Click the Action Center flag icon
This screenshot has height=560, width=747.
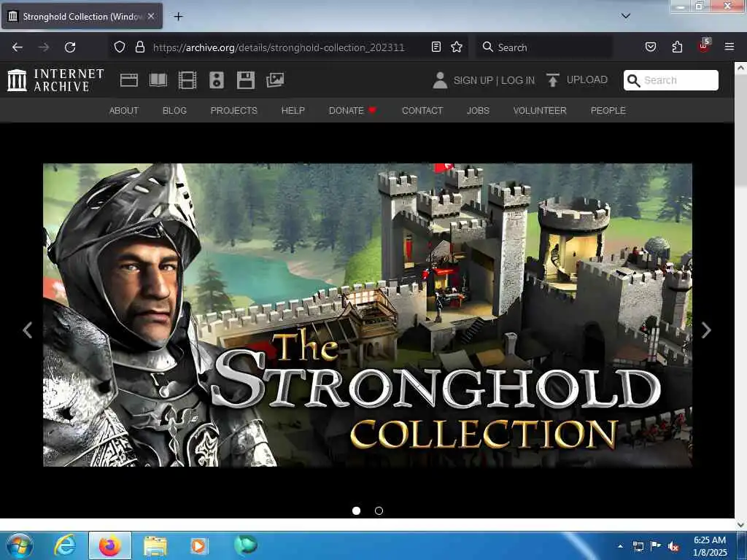[x=656, y=546]
